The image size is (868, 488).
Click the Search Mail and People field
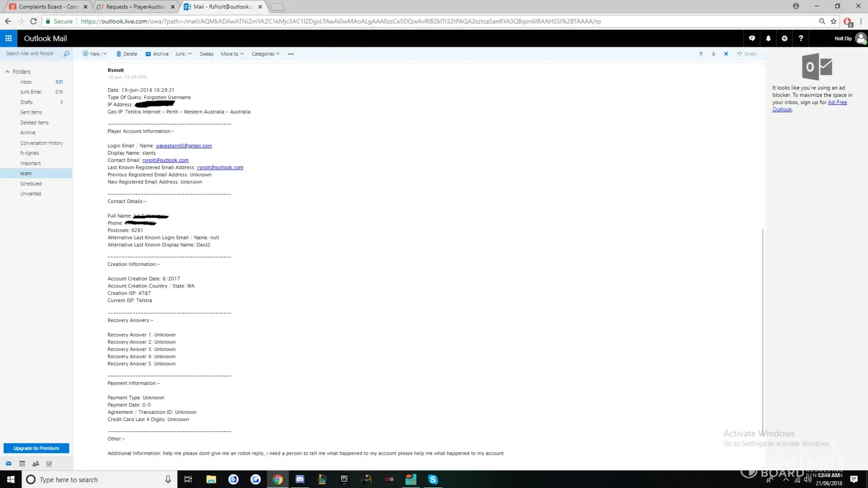tap(30, 54)
